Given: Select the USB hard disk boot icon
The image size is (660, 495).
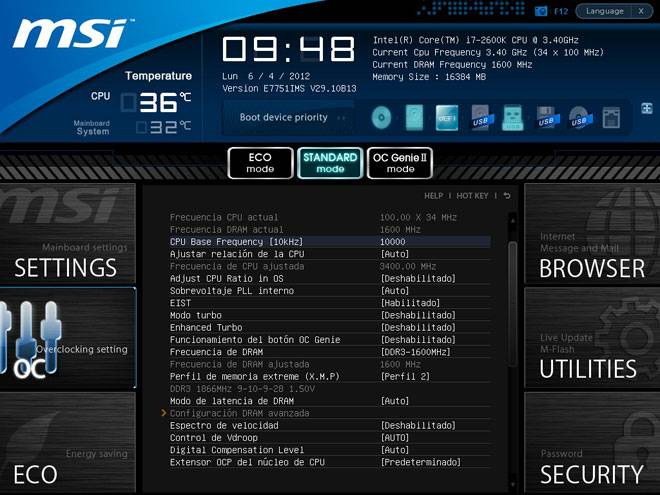Looking at the screenshot, I should 481,117.
